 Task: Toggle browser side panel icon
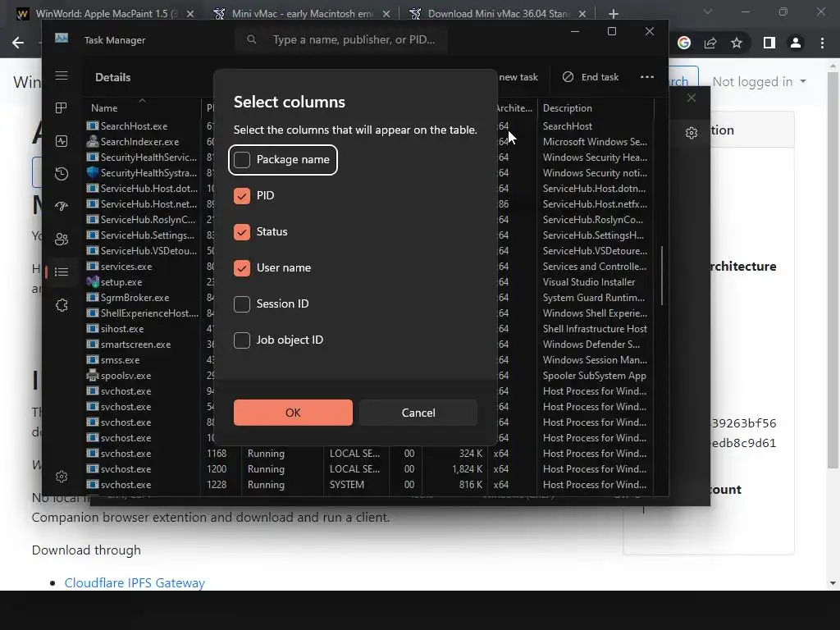point(769,43)
